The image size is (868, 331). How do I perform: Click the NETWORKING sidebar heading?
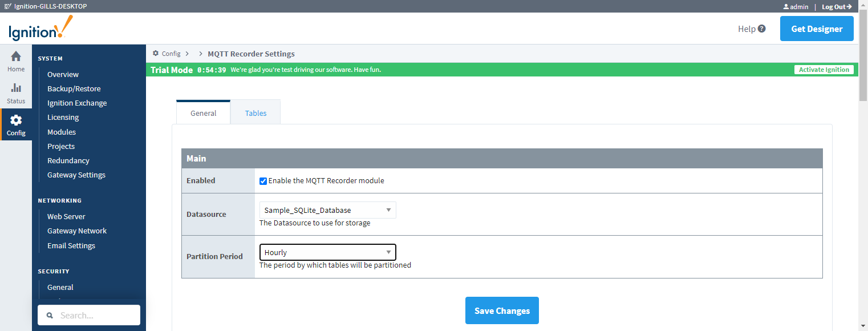60,200
